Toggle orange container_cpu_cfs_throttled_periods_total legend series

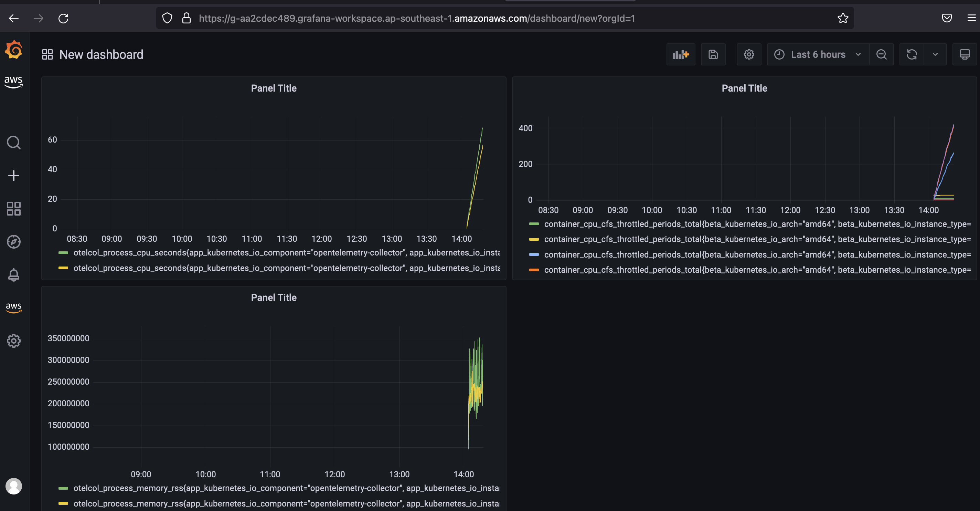[x=757, y=270]
